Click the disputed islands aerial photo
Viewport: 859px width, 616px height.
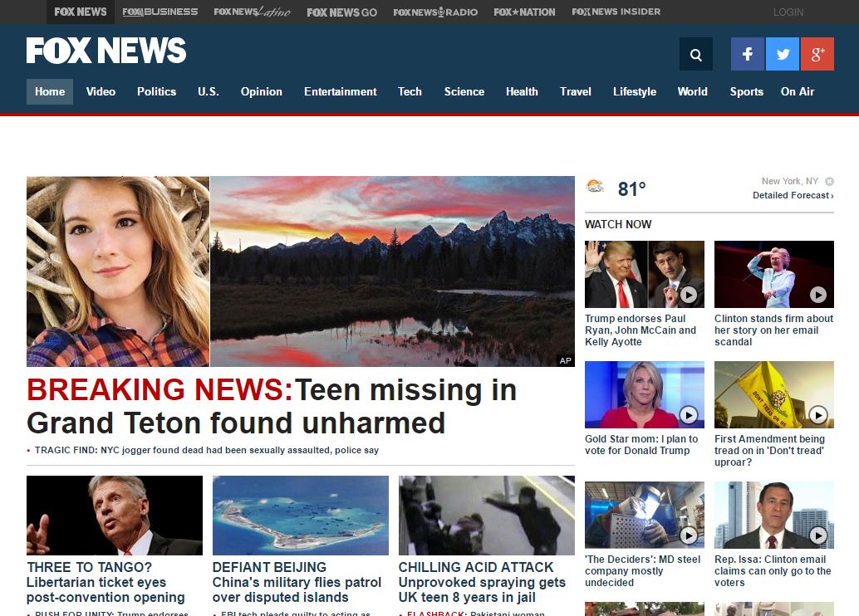(300, 516)
